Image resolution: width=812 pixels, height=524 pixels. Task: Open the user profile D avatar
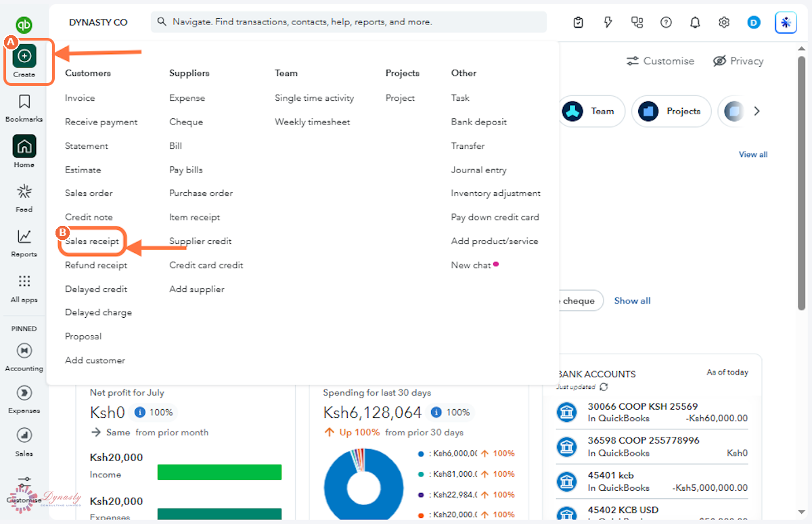[x=754, y=22]
